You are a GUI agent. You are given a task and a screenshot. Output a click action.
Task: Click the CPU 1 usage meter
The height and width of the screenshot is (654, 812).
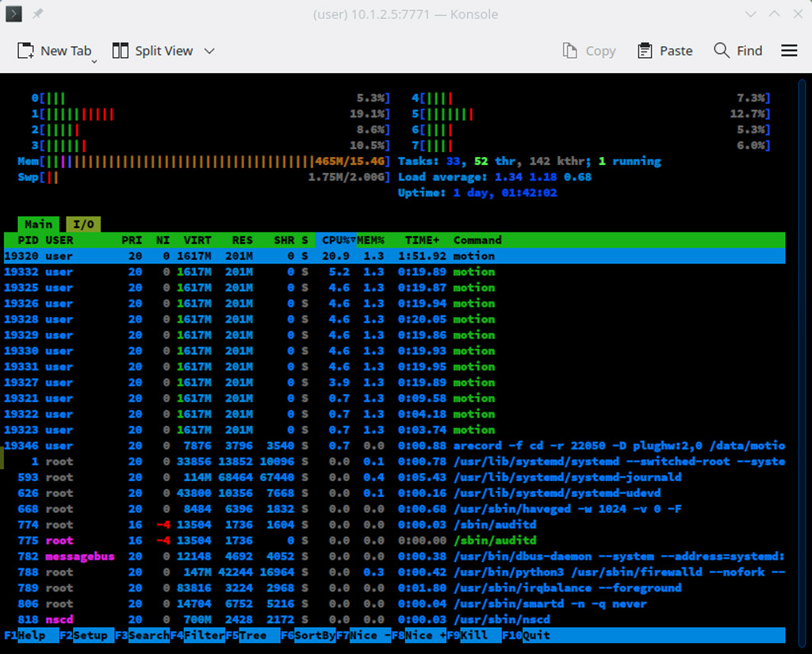(x=211, y=114)
